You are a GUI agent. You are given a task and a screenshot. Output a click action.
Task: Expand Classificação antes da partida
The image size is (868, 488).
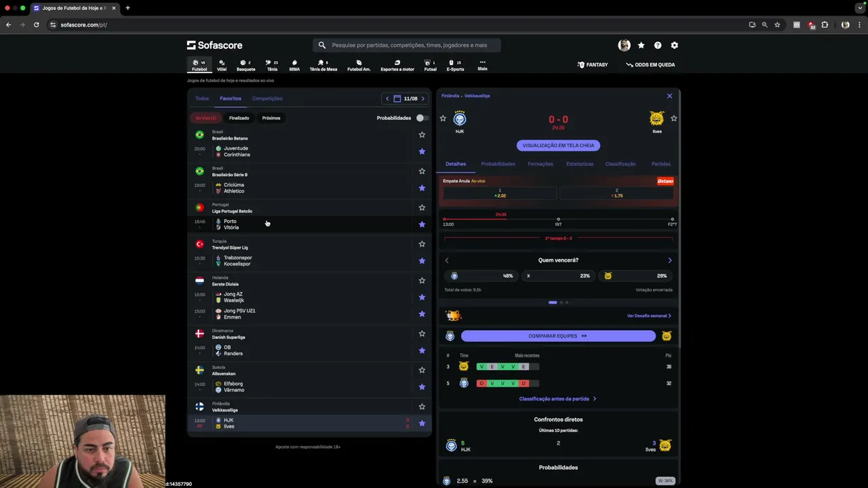coord(557,399)
